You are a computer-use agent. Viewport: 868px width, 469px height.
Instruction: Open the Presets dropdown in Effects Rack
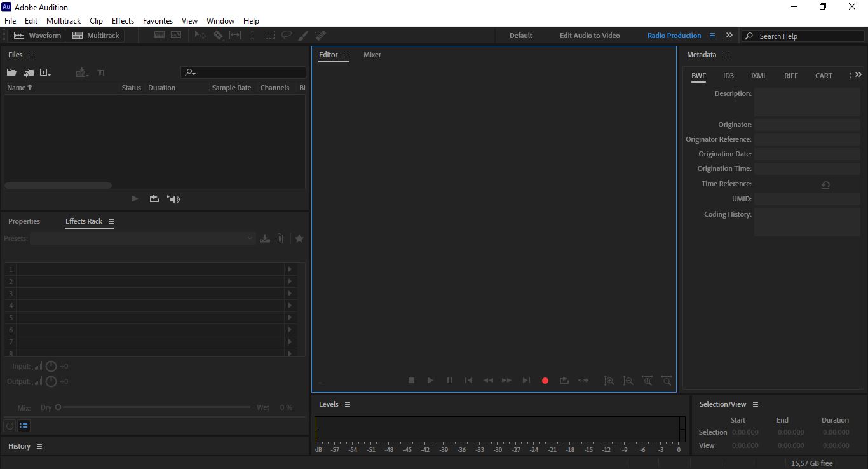pyautogui.click(x=142, y=238)
